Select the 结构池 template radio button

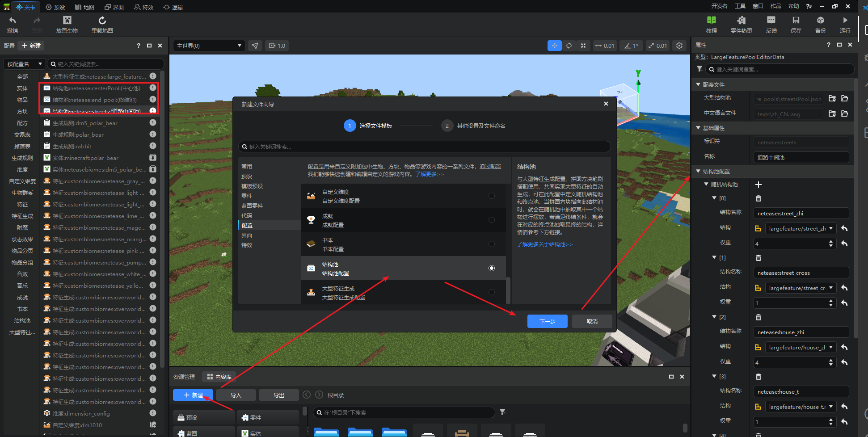(492, 268)
